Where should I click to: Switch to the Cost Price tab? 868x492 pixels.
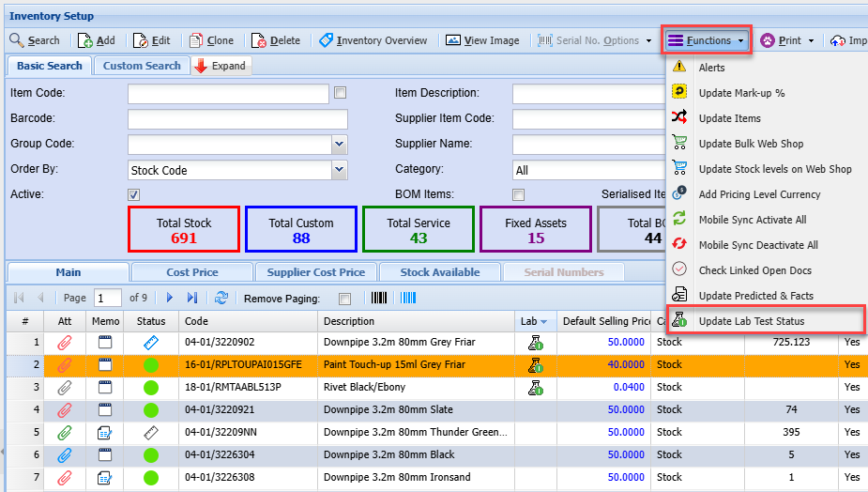191,272
